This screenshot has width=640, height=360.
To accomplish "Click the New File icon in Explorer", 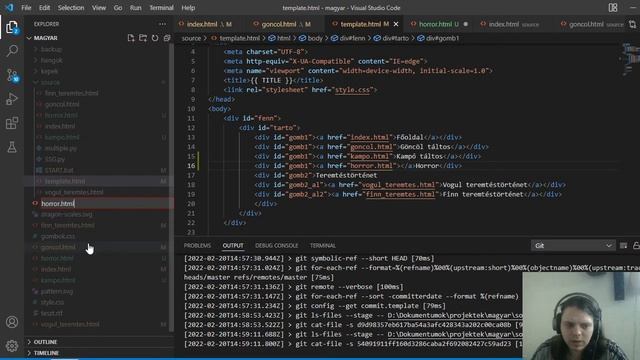I will (x=131, y=38).
